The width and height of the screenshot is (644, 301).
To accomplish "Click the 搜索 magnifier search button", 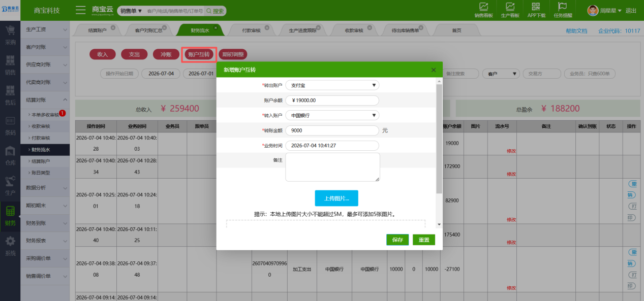I will (x=216, y=11).
